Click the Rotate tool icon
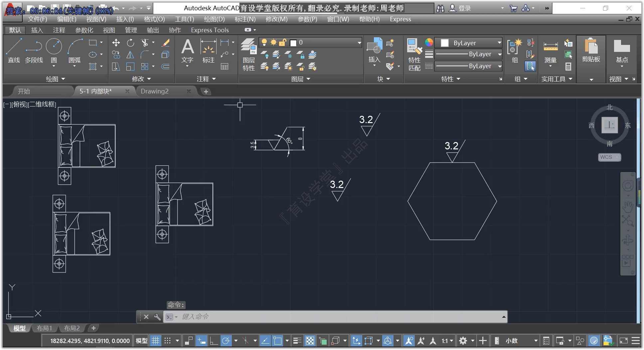The height and width of the screenshot is (350, 644). click(130, 43)
